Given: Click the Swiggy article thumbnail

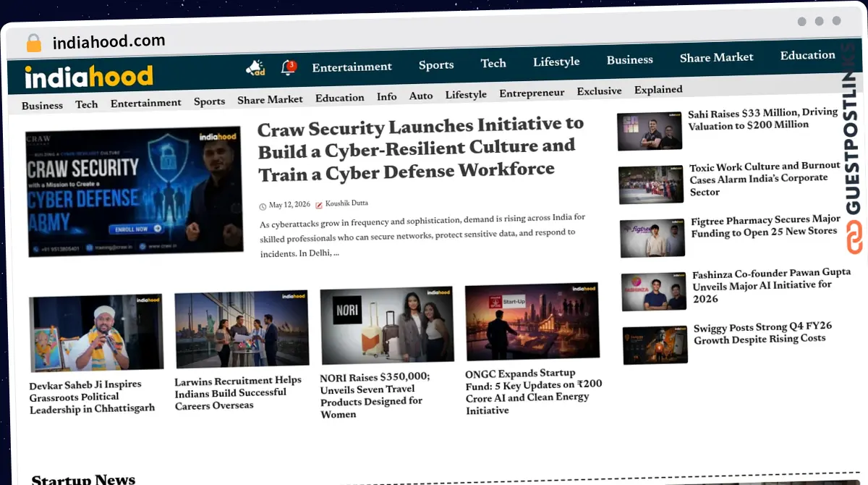Looking at the screenshot, I should 655,345.
